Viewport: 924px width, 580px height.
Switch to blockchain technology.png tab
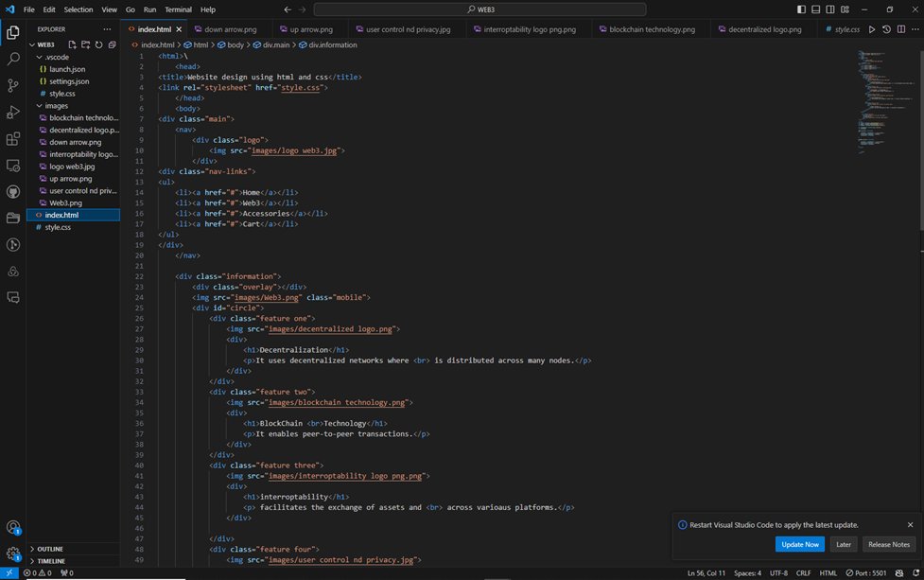pyautogui.click(x=652, y=29)
